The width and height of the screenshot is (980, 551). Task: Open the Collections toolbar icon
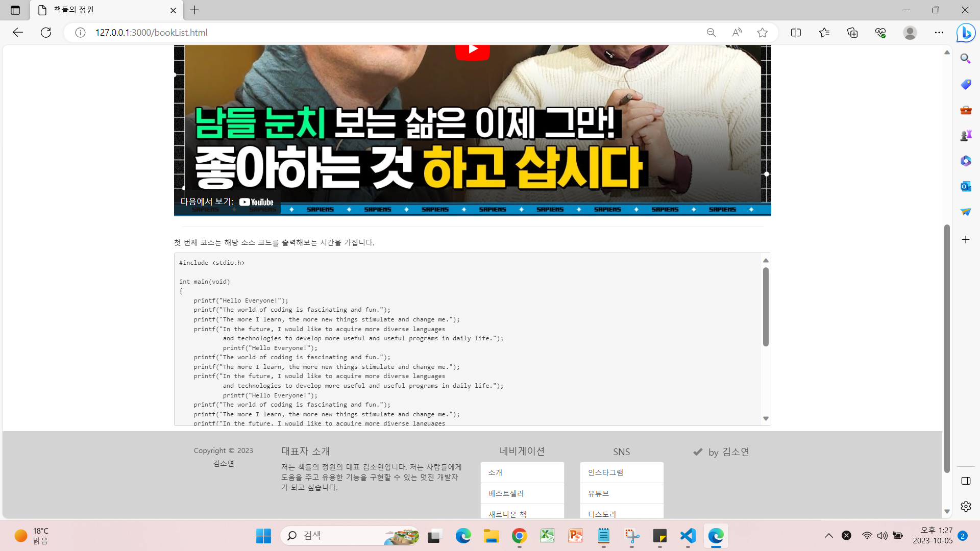852,33
